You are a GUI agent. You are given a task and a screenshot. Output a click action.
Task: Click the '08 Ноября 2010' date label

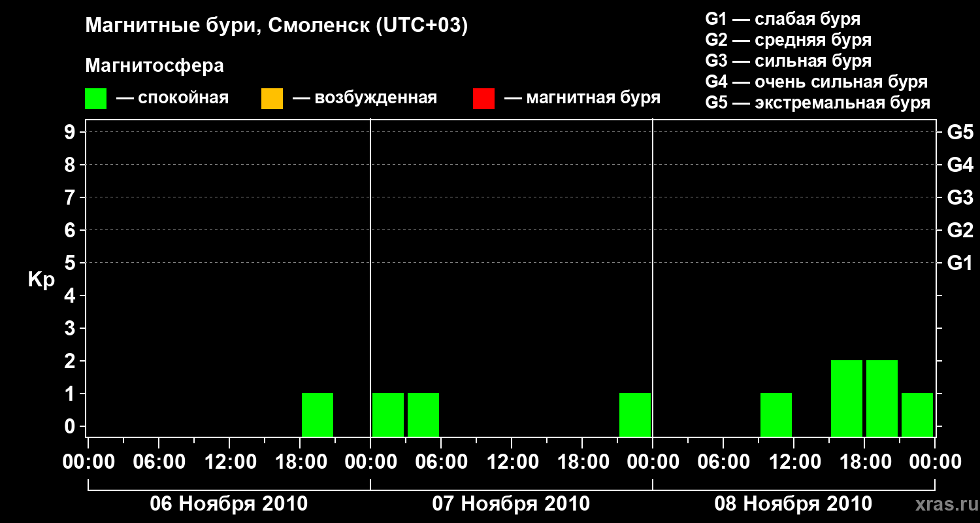pos(793,504)
